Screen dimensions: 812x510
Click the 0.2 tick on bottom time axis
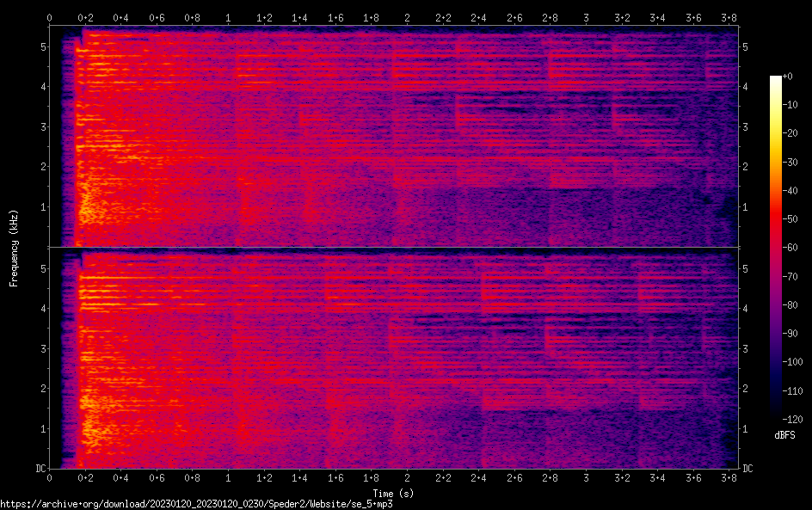point(85,477)
